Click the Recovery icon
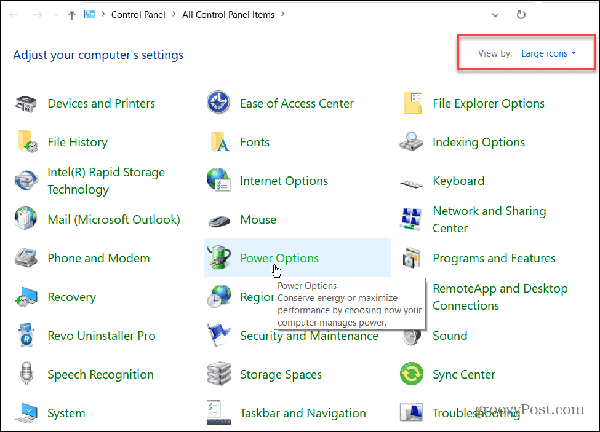 [x=26, y=297]
